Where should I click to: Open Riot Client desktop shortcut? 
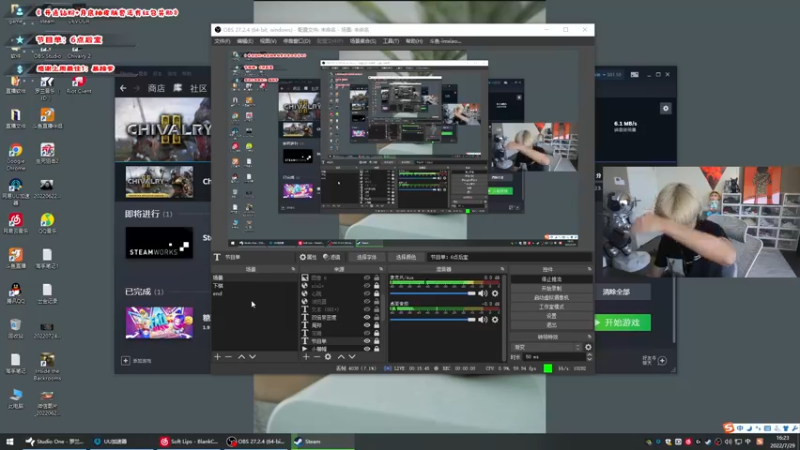click(x=79, y=85)
